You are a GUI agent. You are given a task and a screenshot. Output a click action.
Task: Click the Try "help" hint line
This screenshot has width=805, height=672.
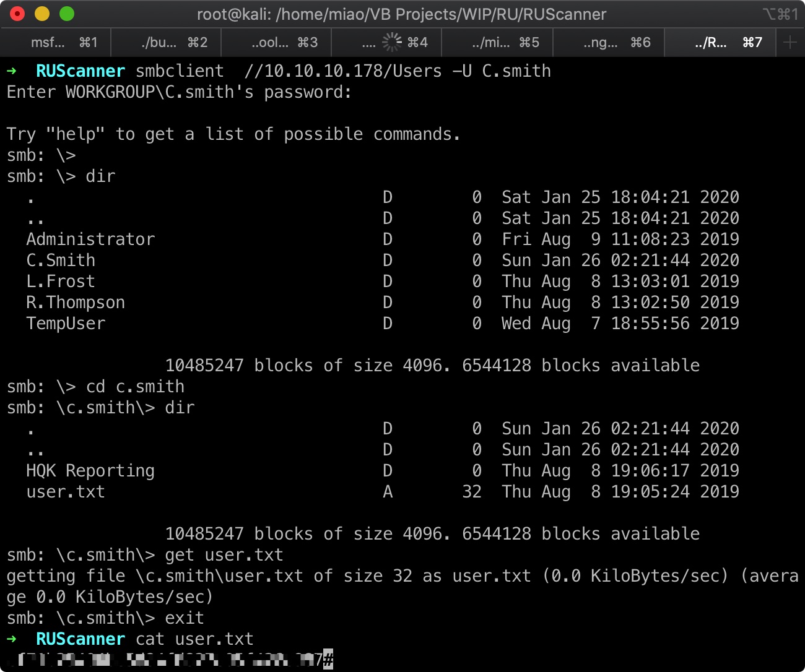(x=234, y=134)
